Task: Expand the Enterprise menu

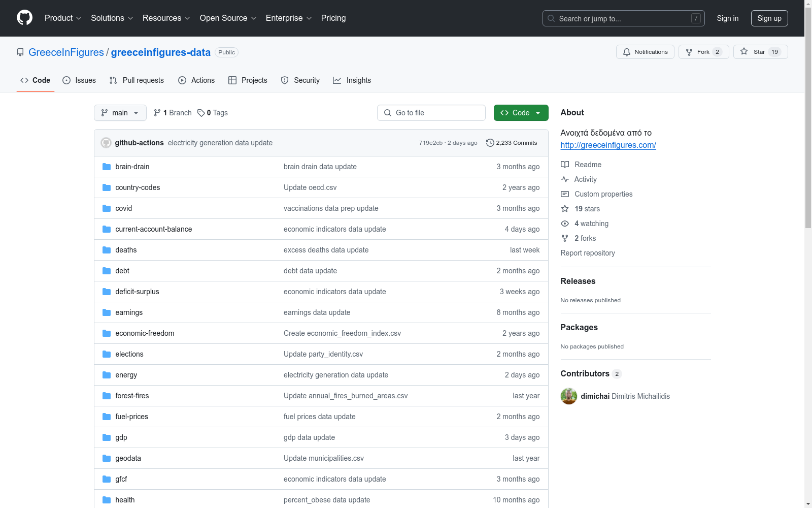Action: point(289,18)
